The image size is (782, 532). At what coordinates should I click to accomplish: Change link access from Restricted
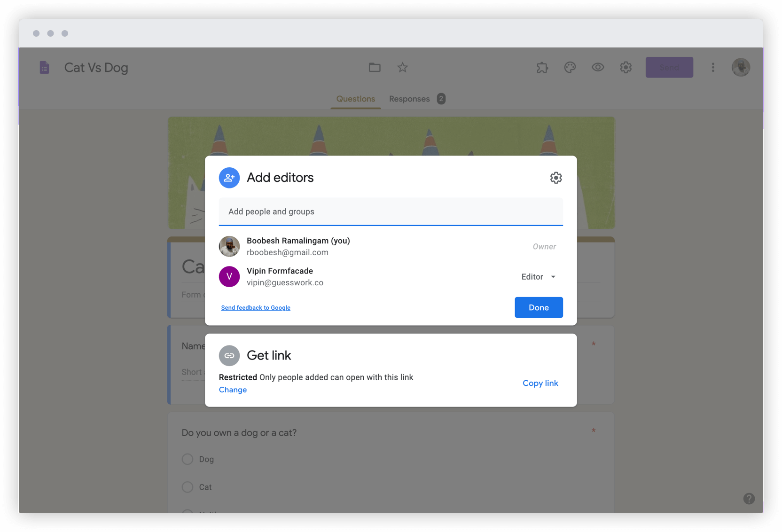pos(233,390)
